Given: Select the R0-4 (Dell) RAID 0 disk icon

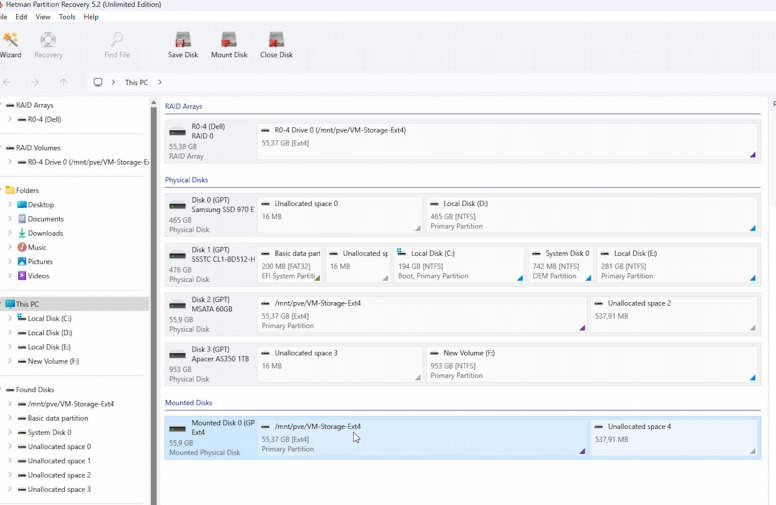Looking at the screenshot, I should point(177,132).
